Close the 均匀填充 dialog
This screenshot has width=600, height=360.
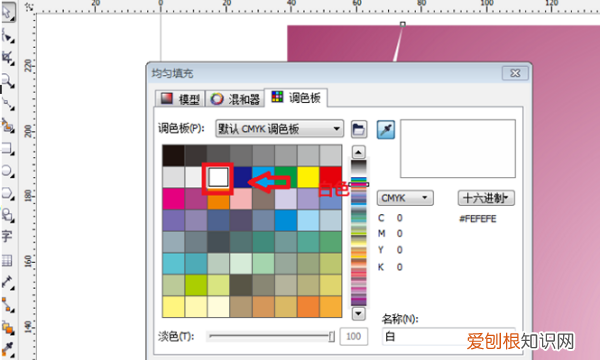click(x=515, y=73)
